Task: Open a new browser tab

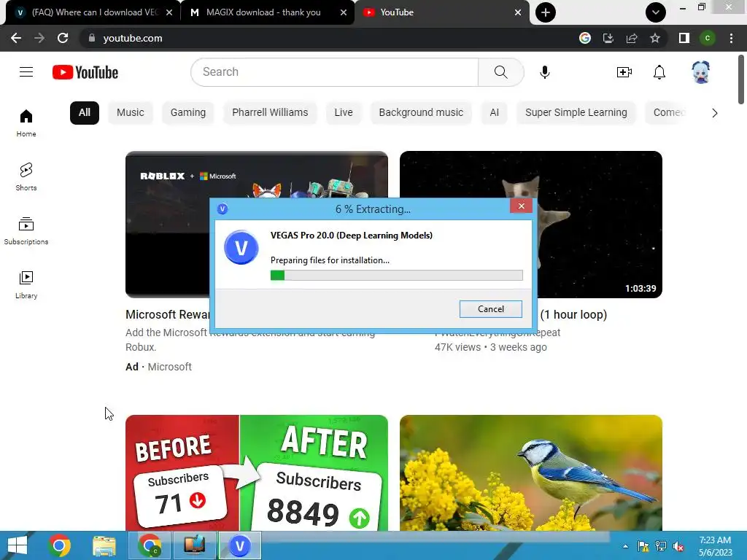Action: [546, 12]
